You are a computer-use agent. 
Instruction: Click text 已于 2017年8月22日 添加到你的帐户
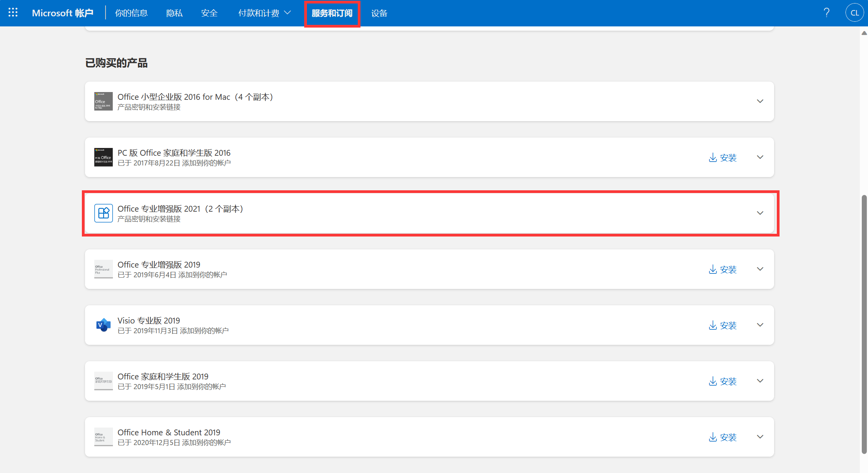click(174, 163)
